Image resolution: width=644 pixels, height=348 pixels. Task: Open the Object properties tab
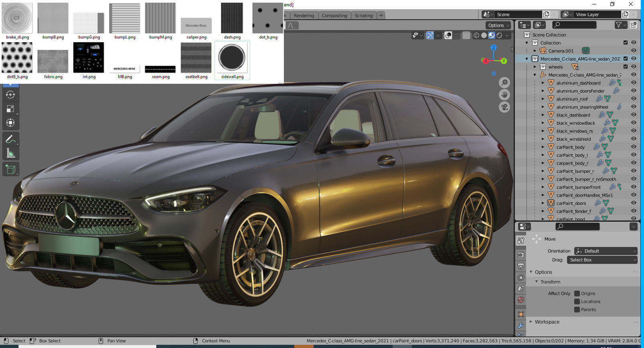pyautogui.click(x=521, y=314)
